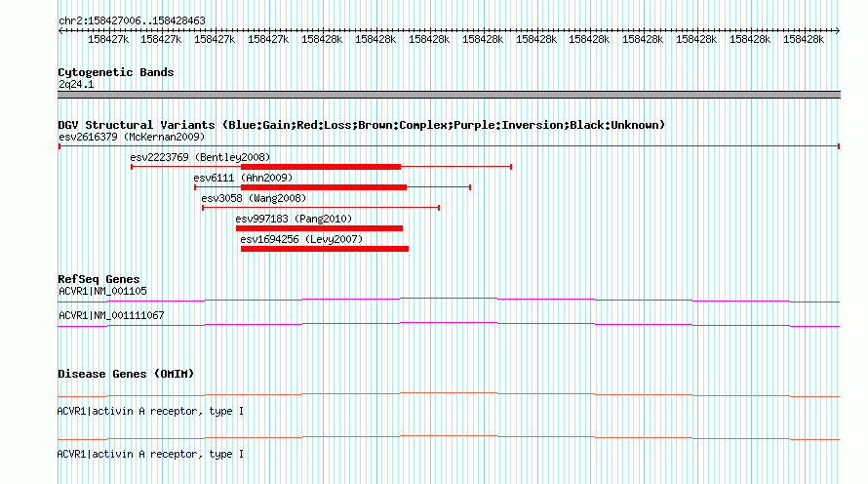Open the ACVR1|NM_001105 RefSeq gene label

pos(102,291)
